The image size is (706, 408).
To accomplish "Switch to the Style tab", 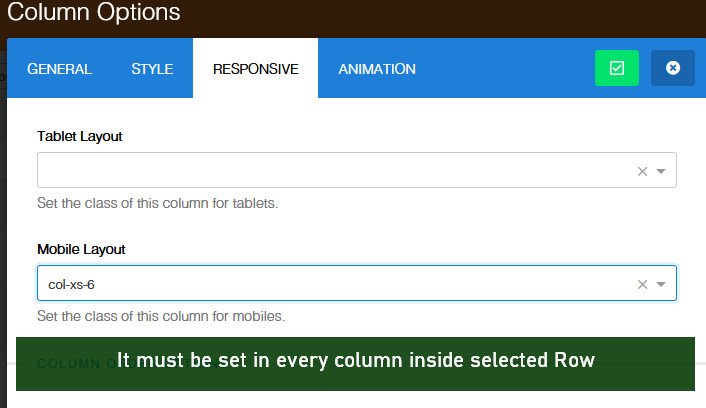I will click(152, 69).
